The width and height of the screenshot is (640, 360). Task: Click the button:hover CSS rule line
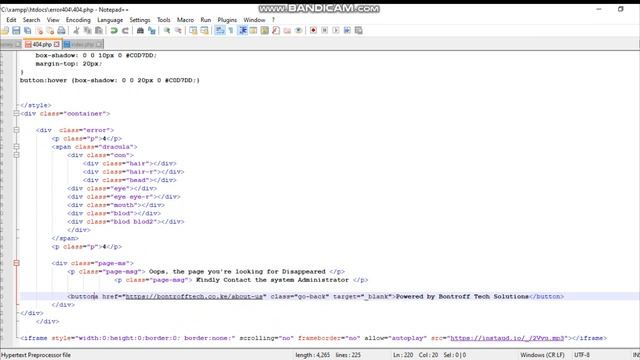110,80
